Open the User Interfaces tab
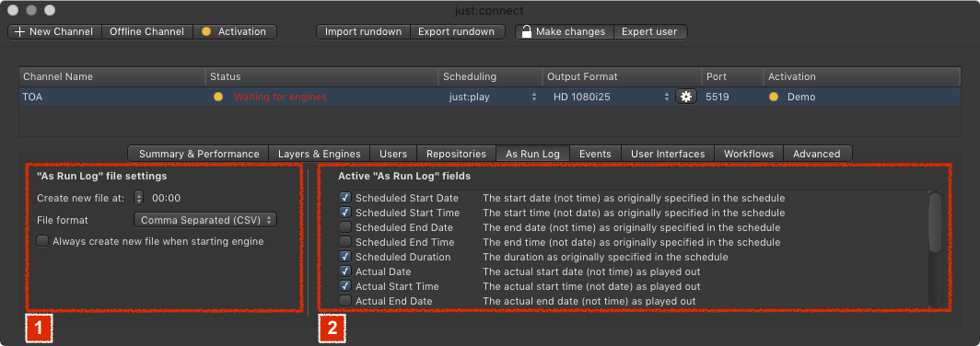 click(x=668, y=154)
